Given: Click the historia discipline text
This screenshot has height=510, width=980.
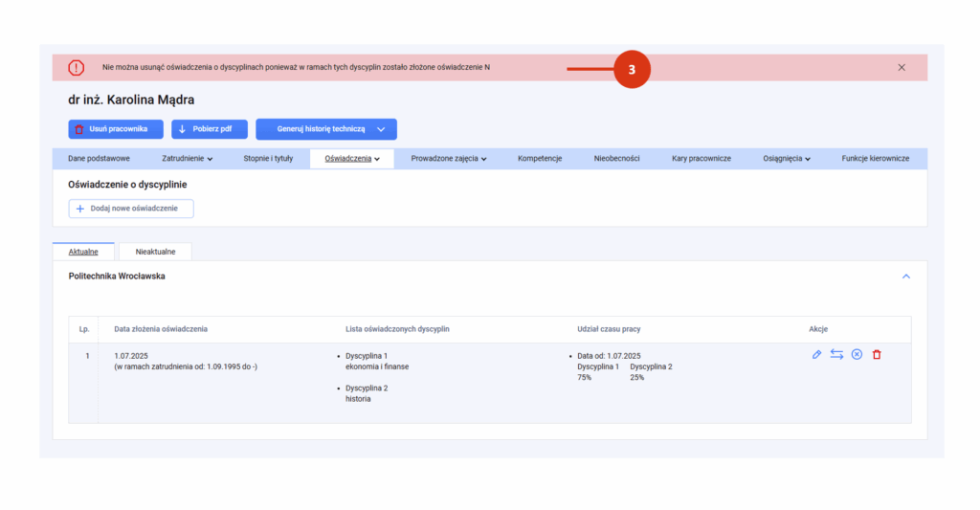Looking at the screenshot, I should pos(358,399).
